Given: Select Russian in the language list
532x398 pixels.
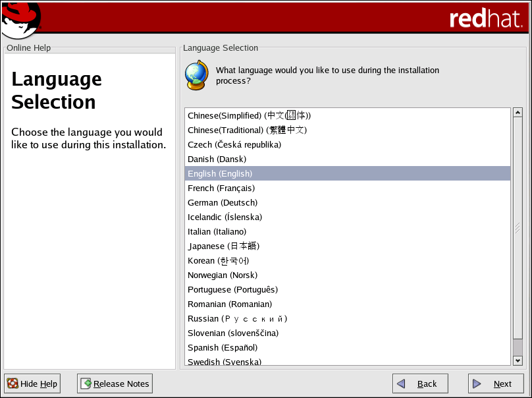Looking at the screenshot, I should tap(237, 319).
